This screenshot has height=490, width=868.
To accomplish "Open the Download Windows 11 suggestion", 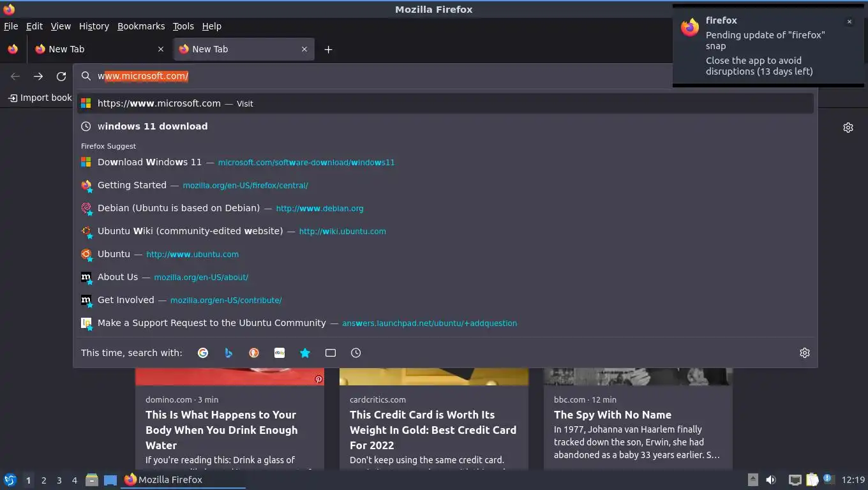I will pos(445,162).
